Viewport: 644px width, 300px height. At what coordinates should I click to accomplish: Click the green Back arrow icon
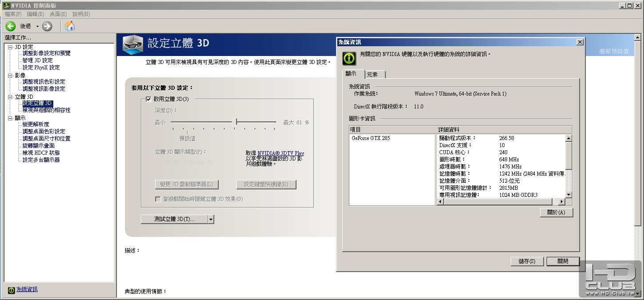point(11,26)
